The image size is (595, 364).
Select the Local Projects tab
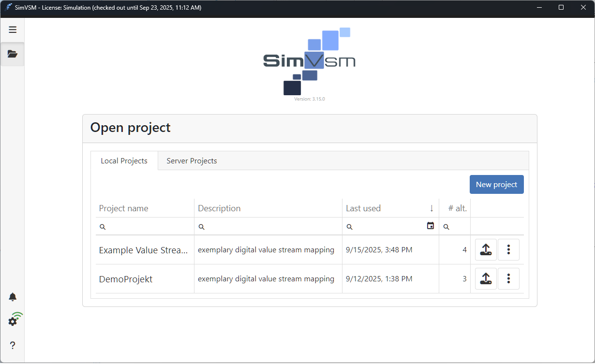(x=124, y=160)
